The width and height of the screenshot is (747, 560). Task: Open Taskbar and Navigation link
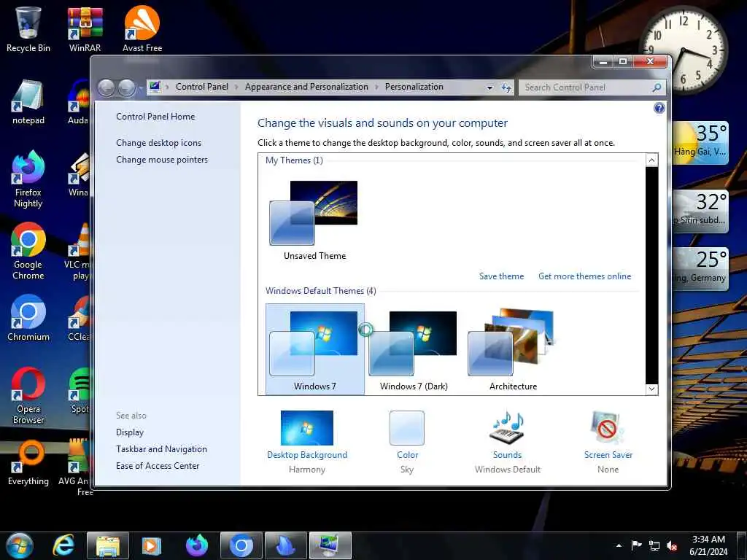coord(161,449)
